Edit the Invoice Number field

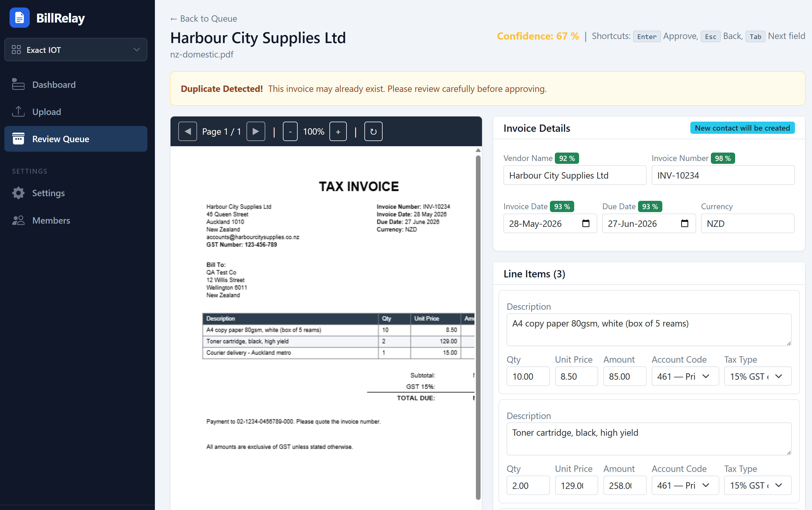click(x=723, y=175)
